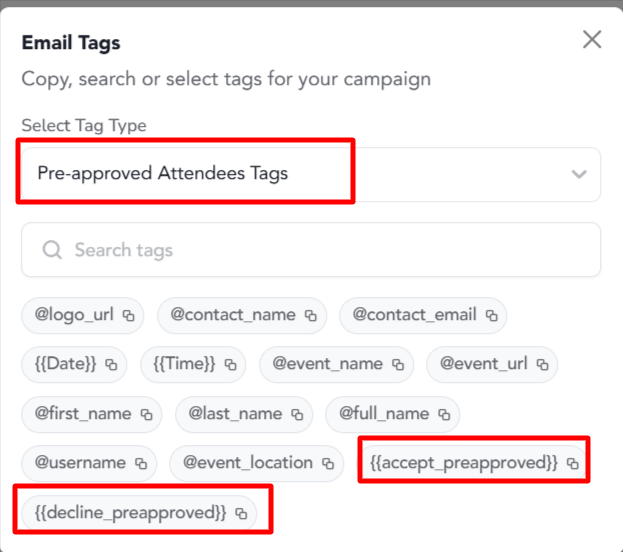Copy the @logo_url tag icon

(x=128, y=316)
